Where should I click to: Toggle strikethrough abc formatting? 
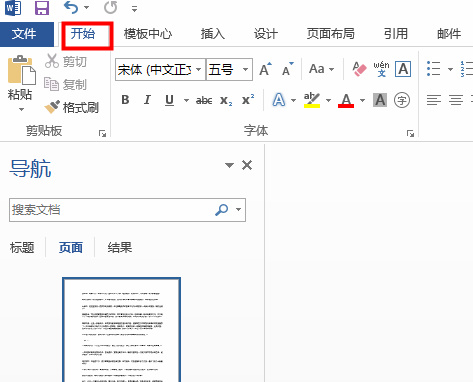click(204, 100)
